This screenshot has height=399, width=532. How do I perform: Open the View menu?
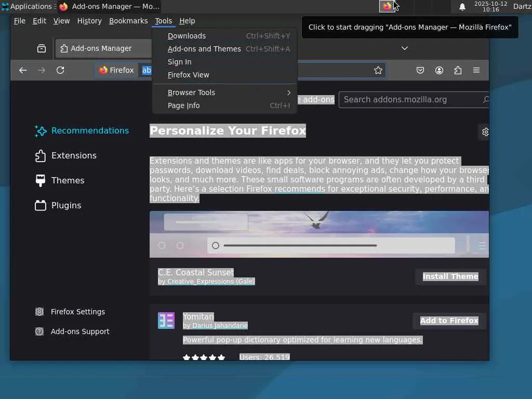61,21
